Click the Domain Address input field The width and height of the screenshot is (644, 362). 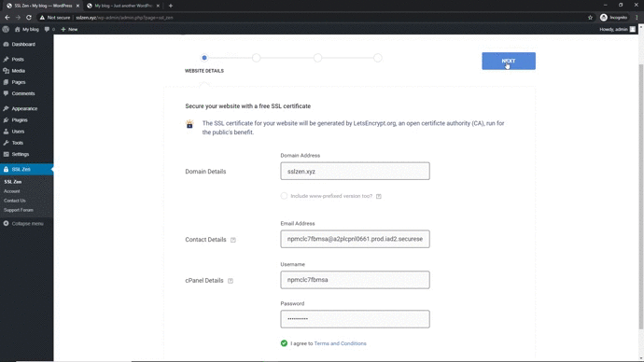355,171
